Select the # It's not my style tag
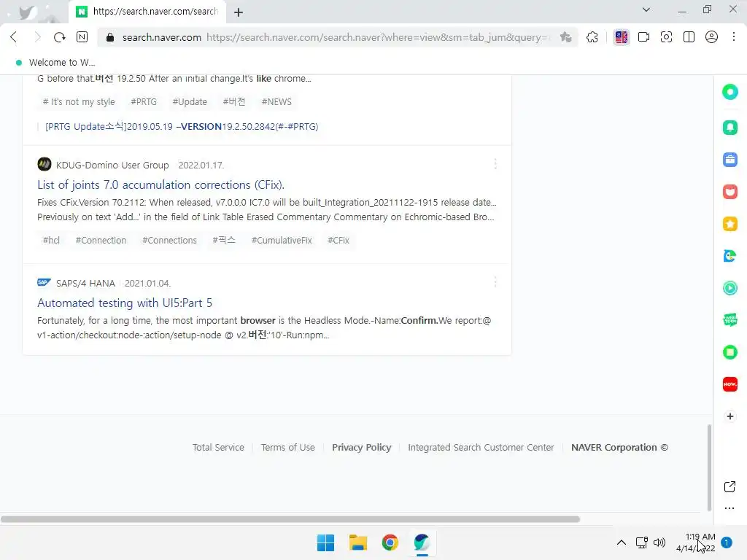 coord(79,102)
